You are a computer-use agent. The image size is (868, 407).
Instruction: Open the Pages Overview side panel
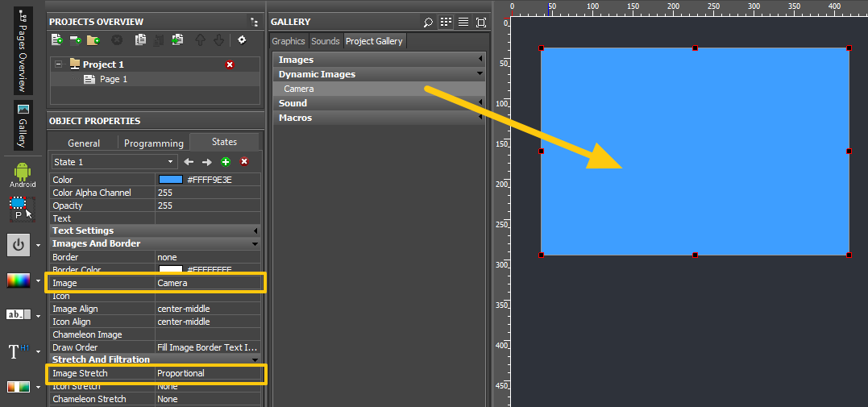23,52
